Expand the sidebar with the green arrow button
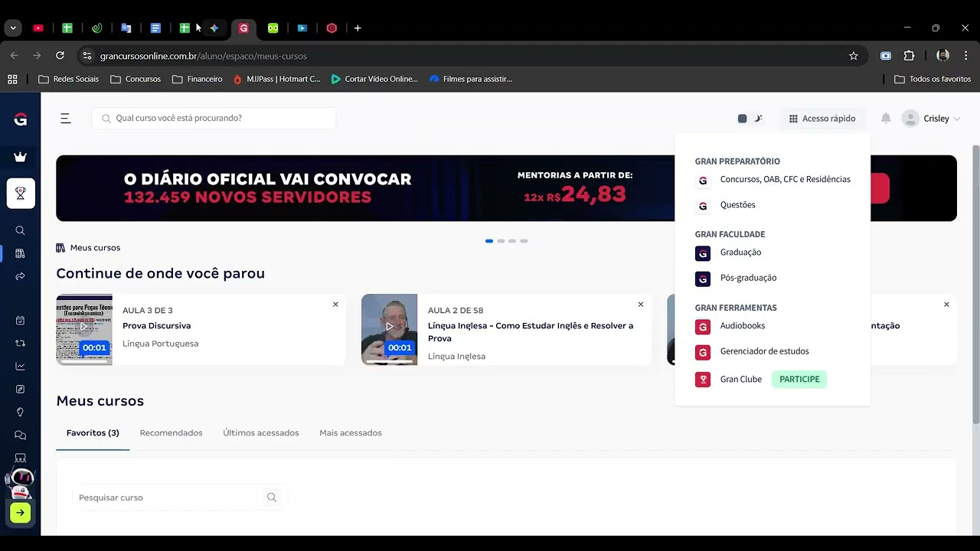980x551 pixels. pos(21,513)
